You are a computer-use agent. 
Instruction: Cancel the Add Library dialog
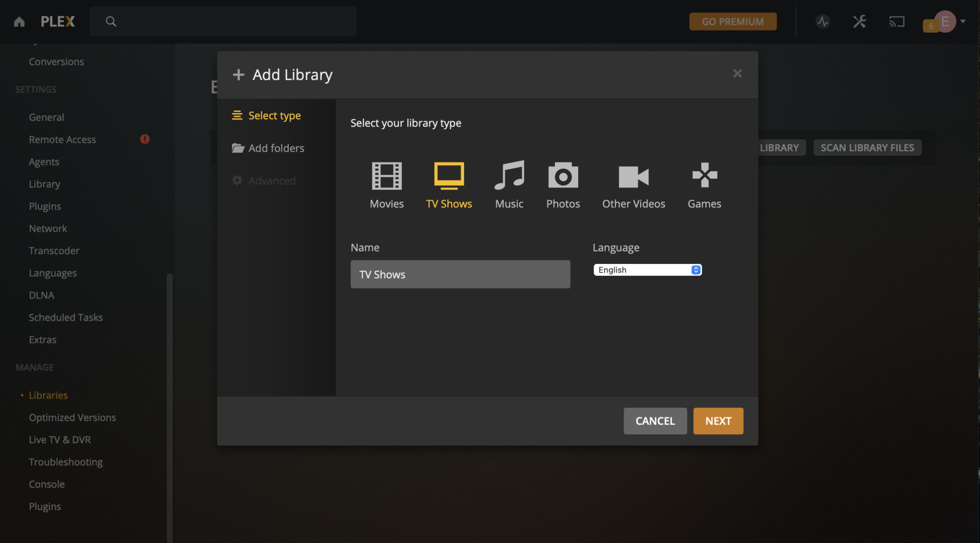coord(655,421)
